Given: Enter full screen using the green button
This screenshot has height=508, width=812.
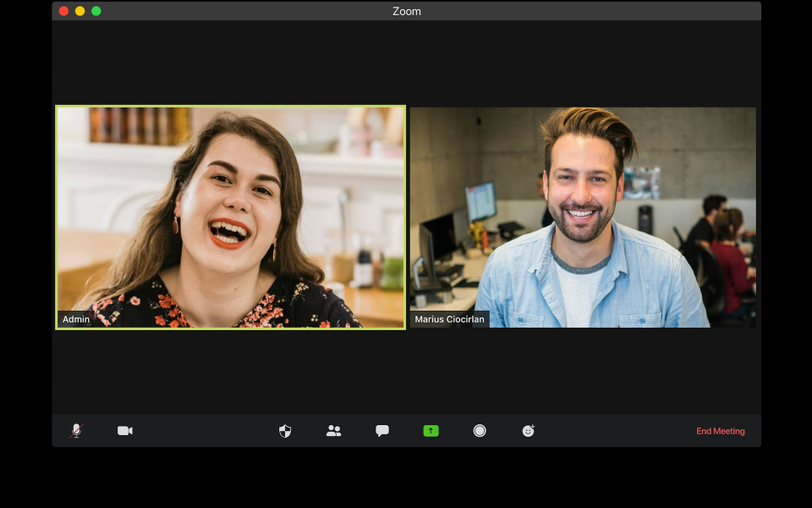Looking at the screenshot, I should click(96, 11).
